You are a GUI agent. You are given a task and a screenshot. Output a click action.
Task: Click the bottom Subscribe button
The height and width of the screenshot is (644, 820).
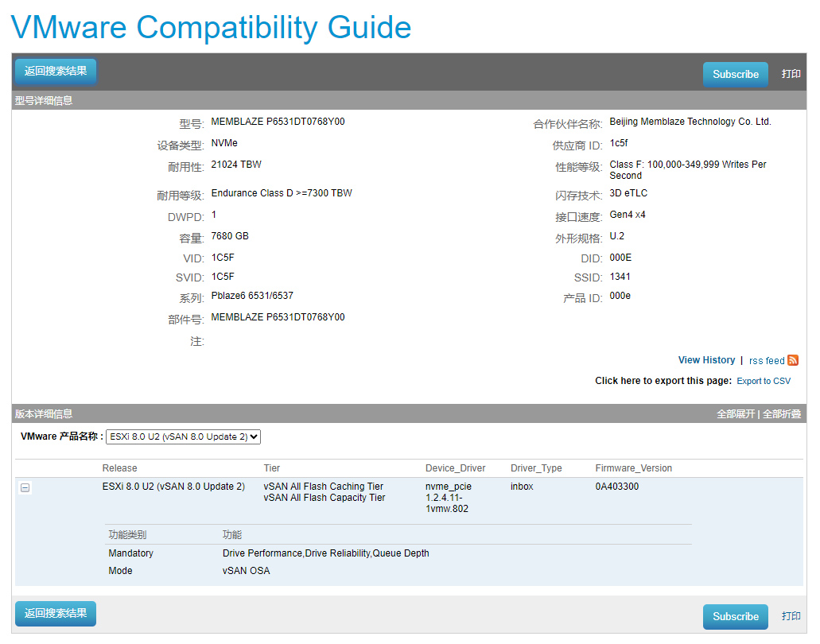click(735, 617)
